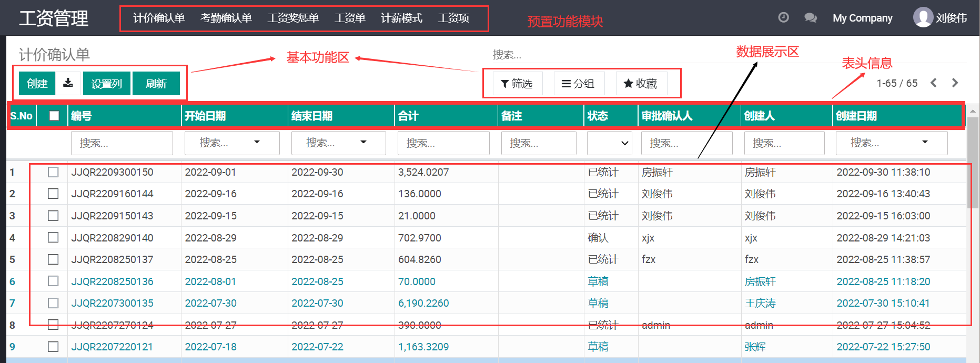Click the 刘俊伟 user avatar icon
The height and width of the screenshot is (363, 980).
(923, 17)
